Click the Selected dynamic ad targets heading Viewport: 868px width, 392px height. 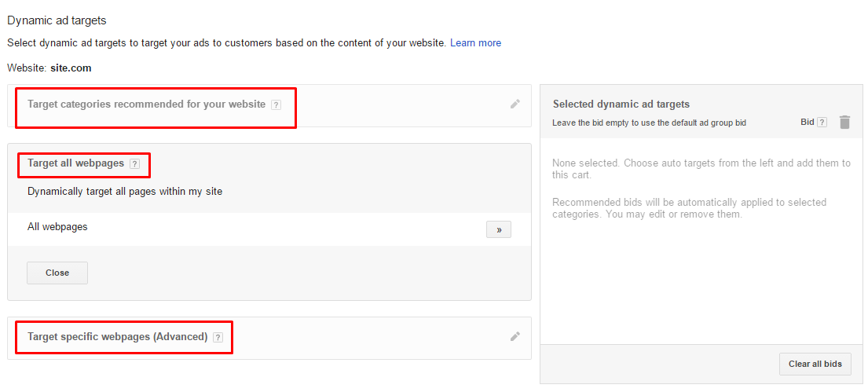point(621,104)
